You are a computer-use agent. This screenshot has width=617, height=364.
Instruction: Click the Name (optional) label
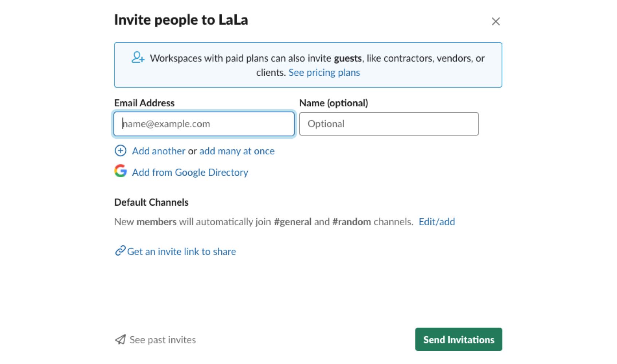pos(333,103)
